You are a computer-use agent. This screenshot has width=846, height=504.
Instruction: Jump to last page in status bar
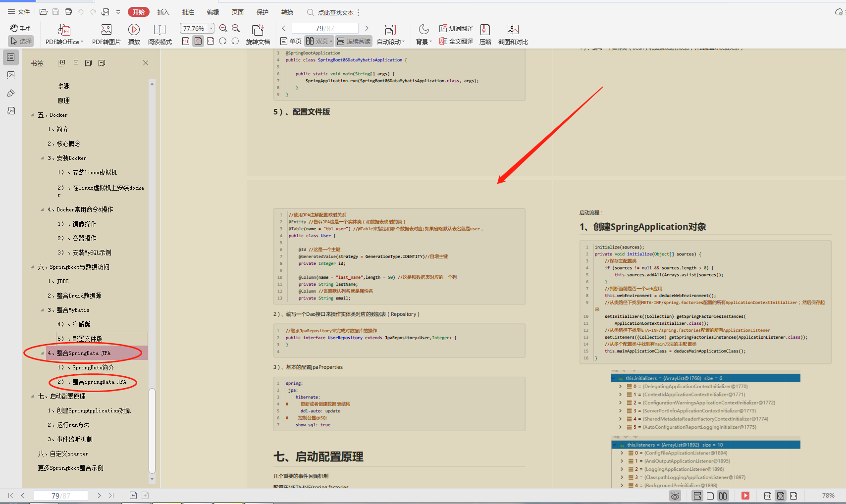[x=111, y=496]
